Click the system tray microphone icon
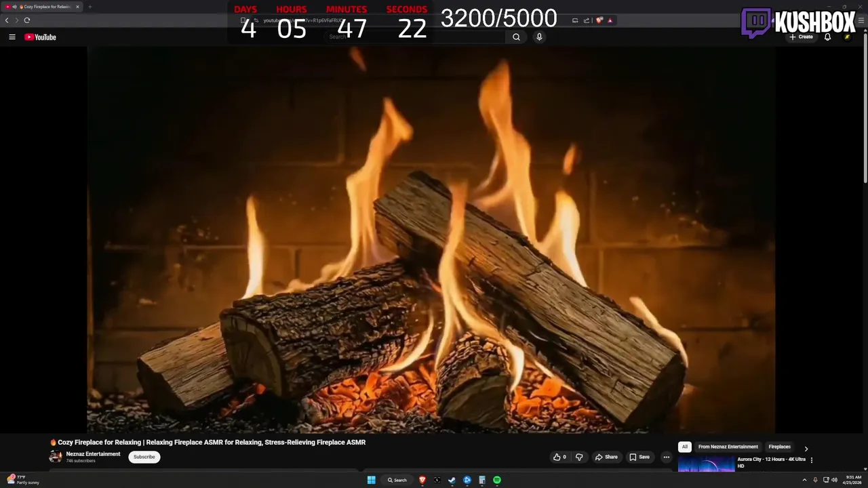The image size is (868, 488). 815,480
